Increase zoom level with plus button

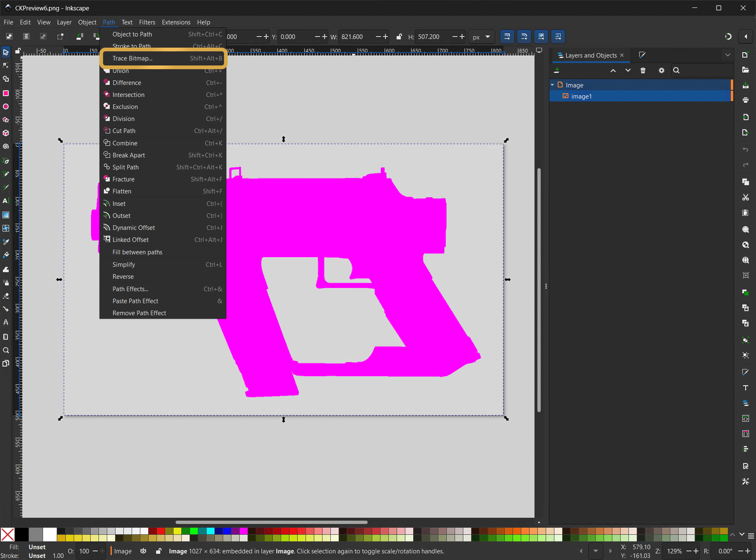pyautogui.click(x=696, y=551)
